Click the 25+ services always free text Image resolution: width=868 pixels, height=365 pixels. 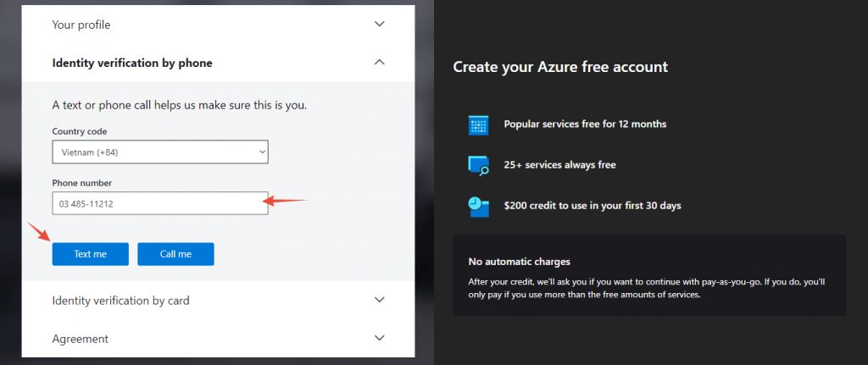coord(559,165)
